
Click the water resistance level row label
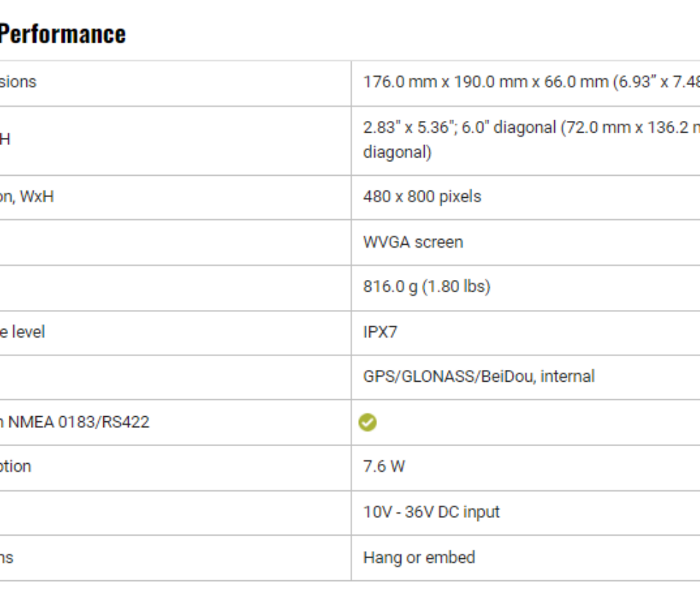click(x=22, y=333)
